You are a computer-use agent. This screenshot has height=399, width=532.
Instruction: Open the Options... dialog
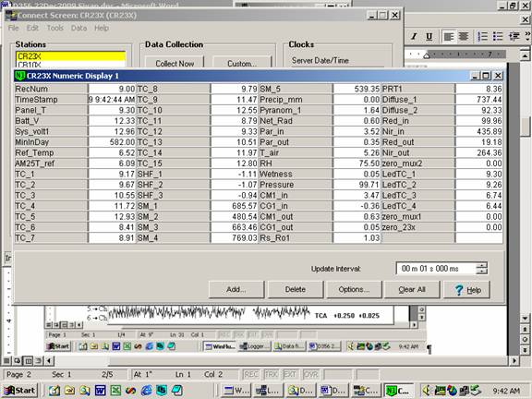click(x=354, y=289)
